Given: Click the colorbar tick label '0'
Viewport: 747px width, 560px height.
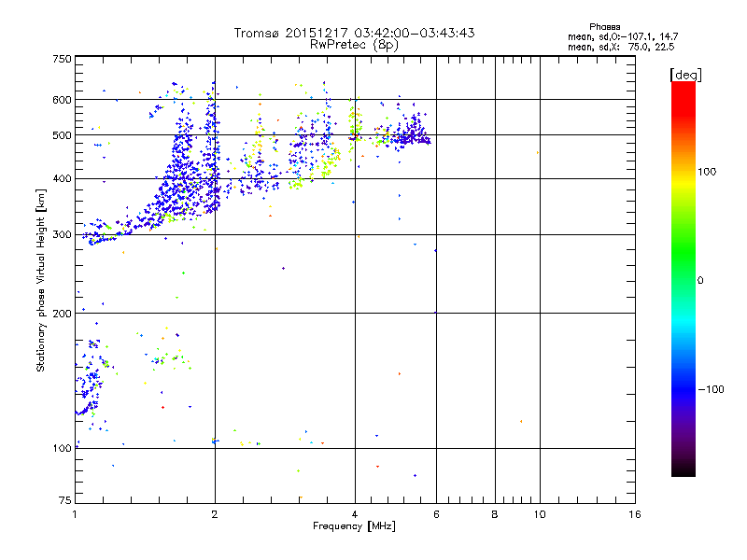Looking at the screenshot, I should pos(700,281).
